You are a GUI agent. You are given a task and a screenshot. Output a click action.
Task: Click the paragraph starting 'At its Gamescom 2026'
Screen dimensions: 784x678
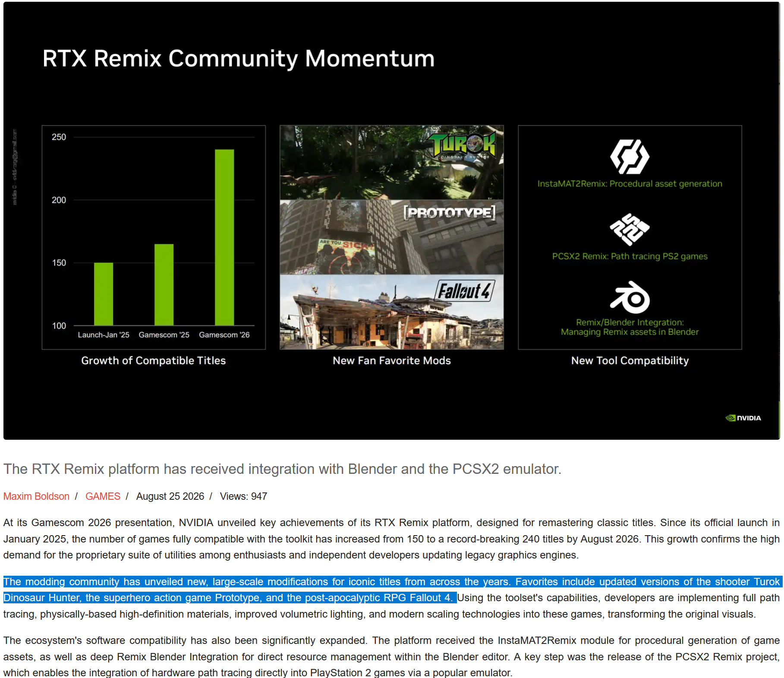(392, 539)
